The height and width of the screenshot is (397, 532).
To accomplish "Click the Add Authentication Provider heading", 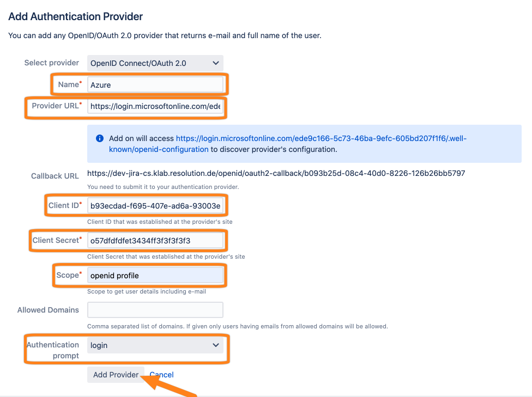I will point(75,16).
